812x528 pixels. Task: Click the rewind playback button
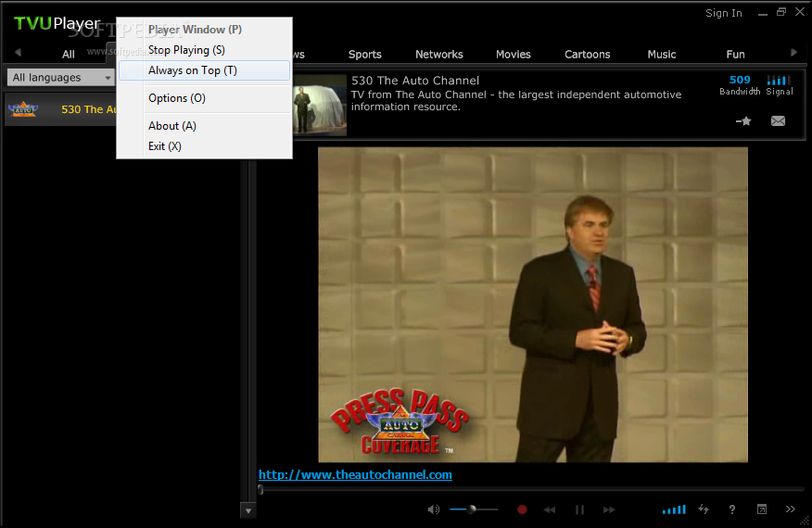pos(550,509)
